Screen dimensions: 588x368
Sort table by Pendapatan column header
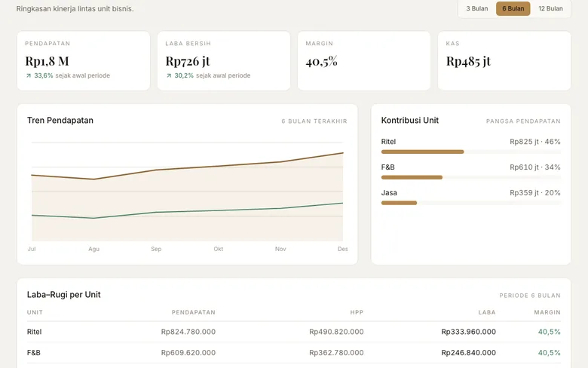[x=194, y=312]
